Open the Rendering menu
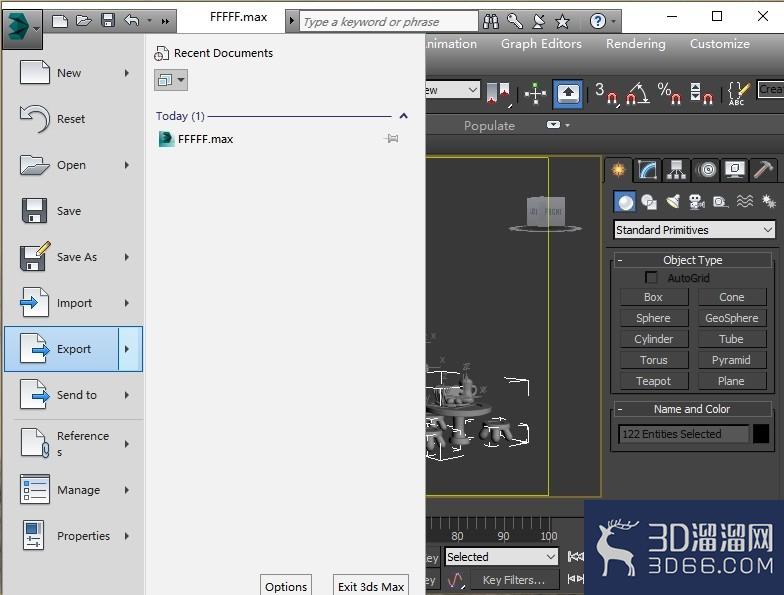This screenshot has width=784, height=595. pyautogui.click(x=636, y=44)
